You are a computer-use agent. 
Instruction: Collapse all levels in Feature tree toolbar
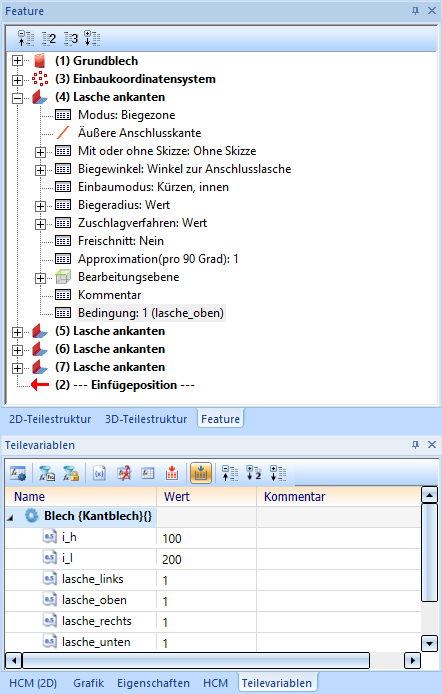pos(26,39)
